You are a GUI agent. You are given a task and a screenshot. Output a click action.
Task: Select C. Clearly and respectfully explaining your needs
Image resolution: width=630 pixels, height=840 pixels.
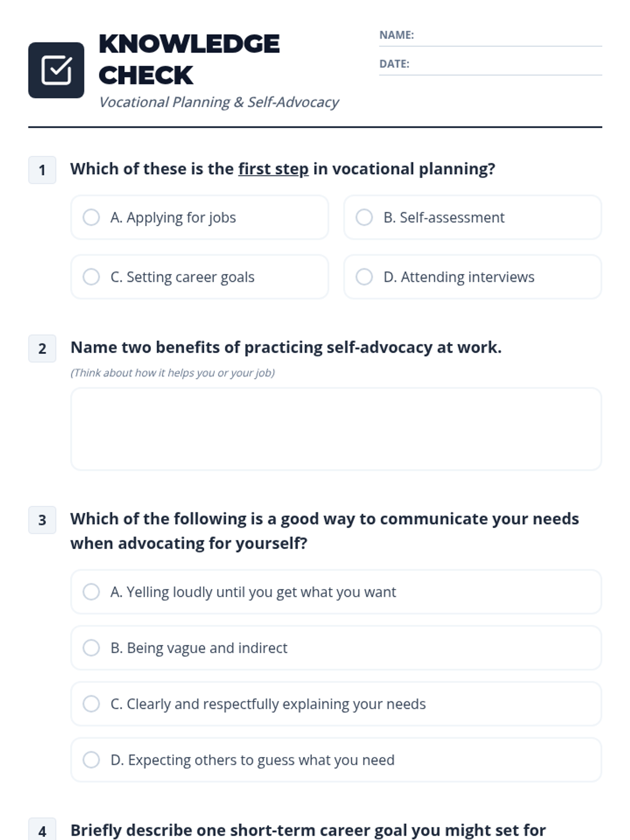point(91,704)
